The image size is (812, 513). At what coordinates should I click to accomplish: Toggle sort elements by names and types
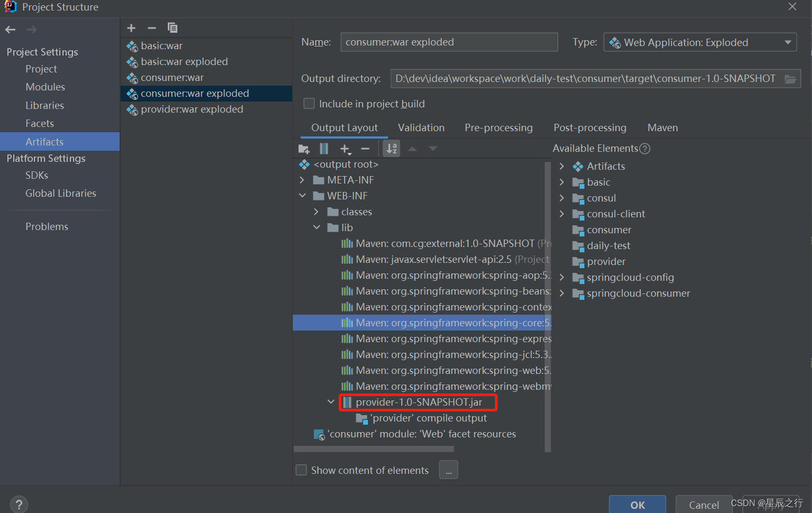point(392,149)
